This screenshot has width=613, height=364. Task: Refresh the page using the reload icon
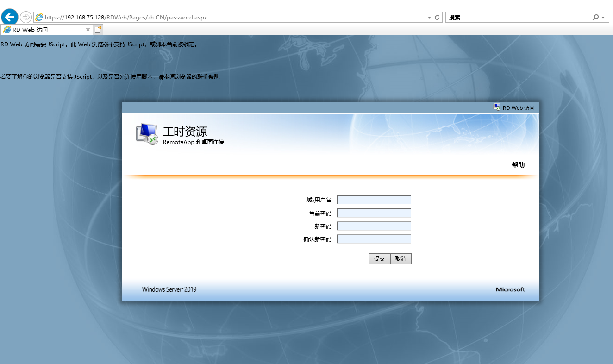tap(437, 17)
